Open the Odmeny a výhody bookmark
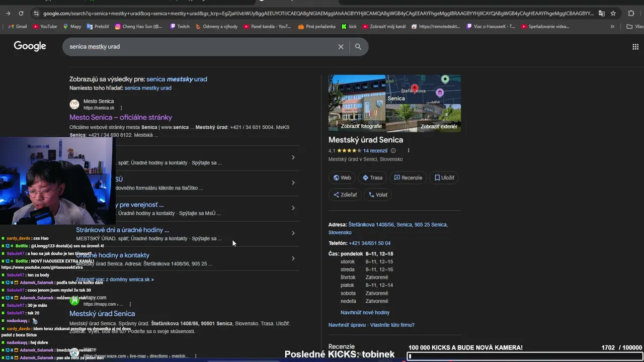This screenshot has height=362, width=644. (x=217, y=26)
